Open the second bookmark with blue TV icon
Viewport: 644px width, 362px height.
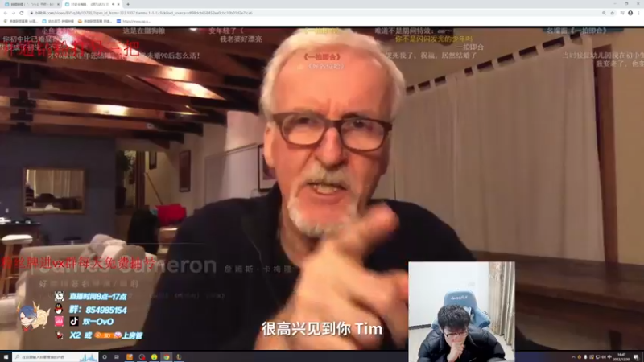(58, 21)
